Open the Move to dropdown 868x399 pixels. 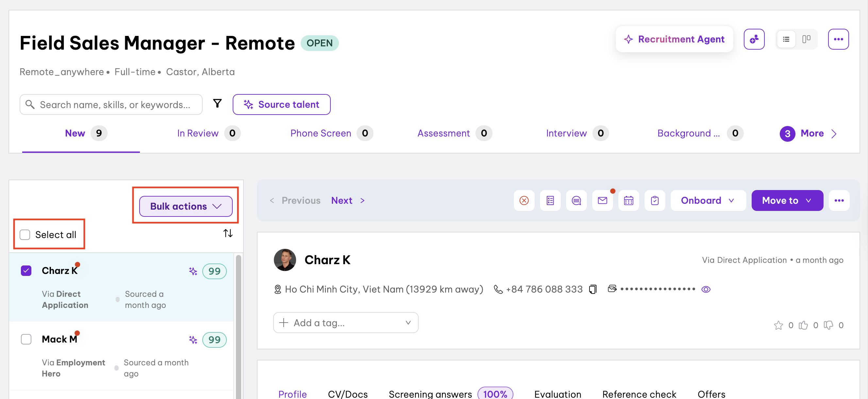coord(787,201)
